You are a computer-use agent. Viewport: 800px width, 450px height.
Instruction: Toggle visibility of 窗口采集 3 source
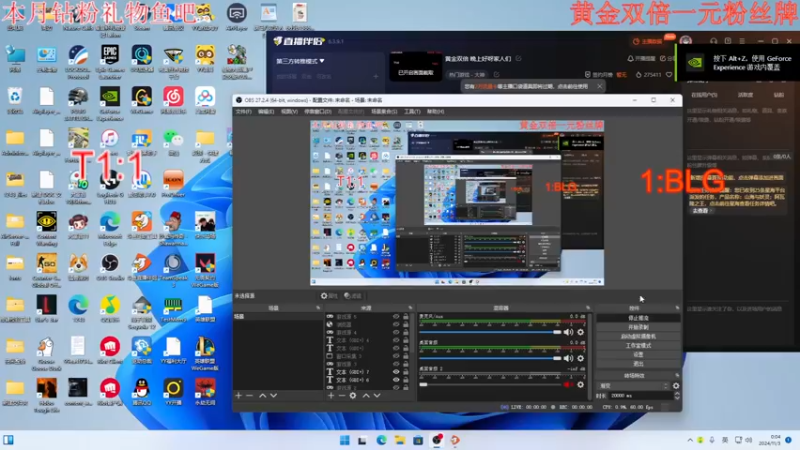(x=396, y=356)
